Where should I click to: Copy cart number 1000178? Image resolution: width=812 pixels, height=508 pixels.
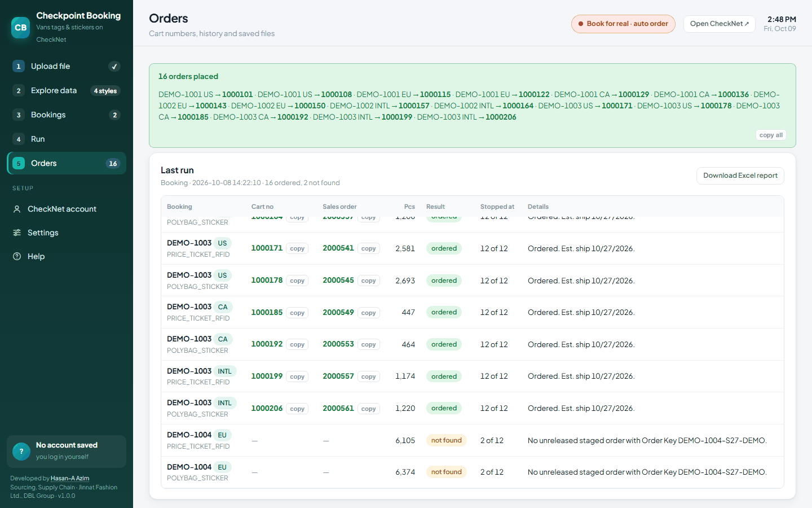pyautogui.click(x=297, y=281)
